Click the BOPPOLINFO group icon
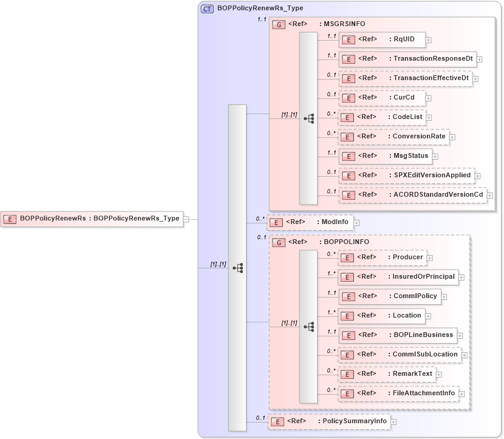The image size is (504, 439). [279, 242]
